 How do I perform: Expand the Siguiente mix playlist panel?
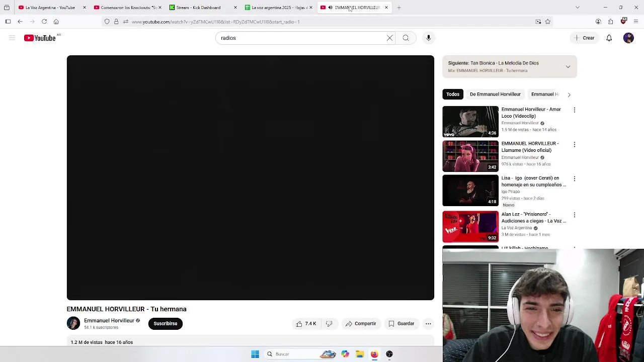(568, 66)
